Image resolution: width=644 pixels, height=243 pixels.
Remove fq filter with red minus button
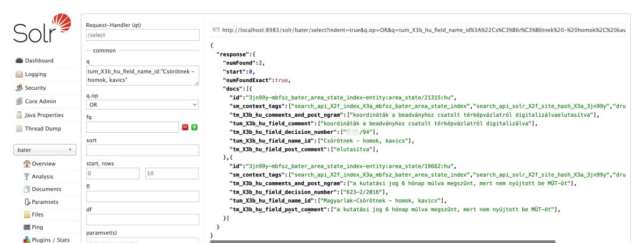(185, 127)
